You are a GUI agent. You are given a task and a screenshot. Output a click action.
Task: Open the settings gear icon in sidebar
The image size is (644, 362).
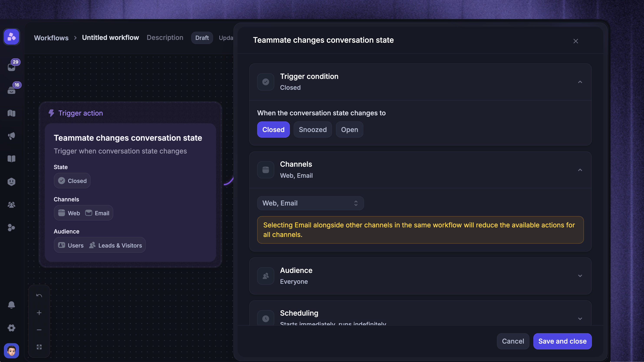pos(11,328)
